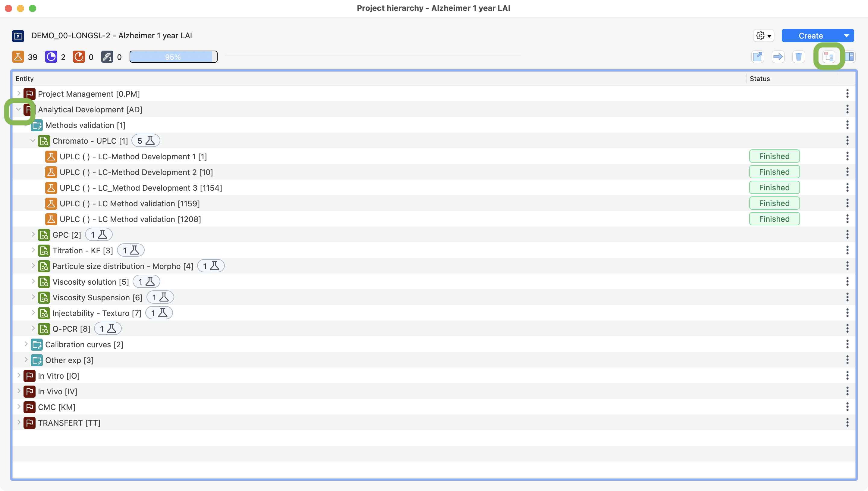Open the more menu for Analytical Development row
The image size is (868, 491).
pyautogui.click(x=847, y=109)
